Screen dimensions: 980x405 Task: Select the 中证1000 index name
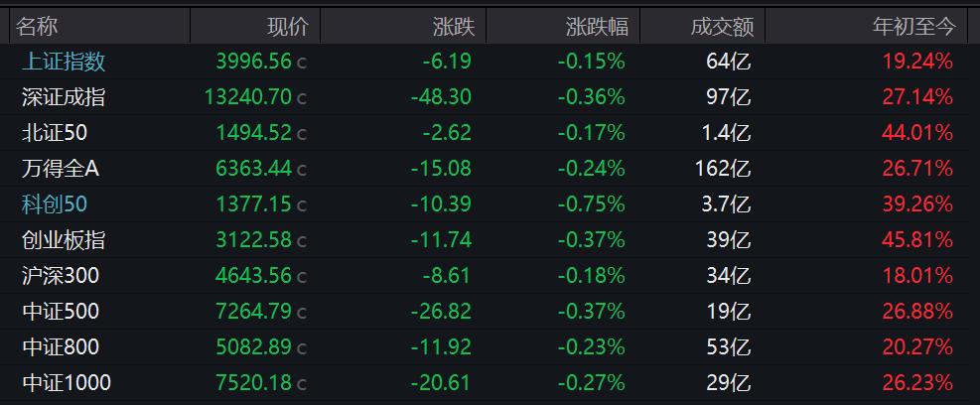66,383
